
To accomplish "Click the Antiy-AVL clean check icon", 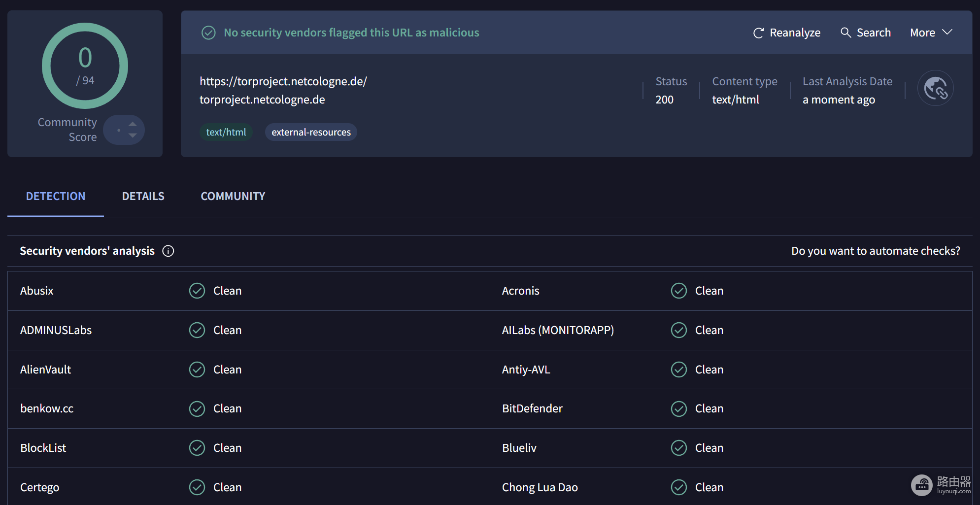I will [x=679, y=370].
